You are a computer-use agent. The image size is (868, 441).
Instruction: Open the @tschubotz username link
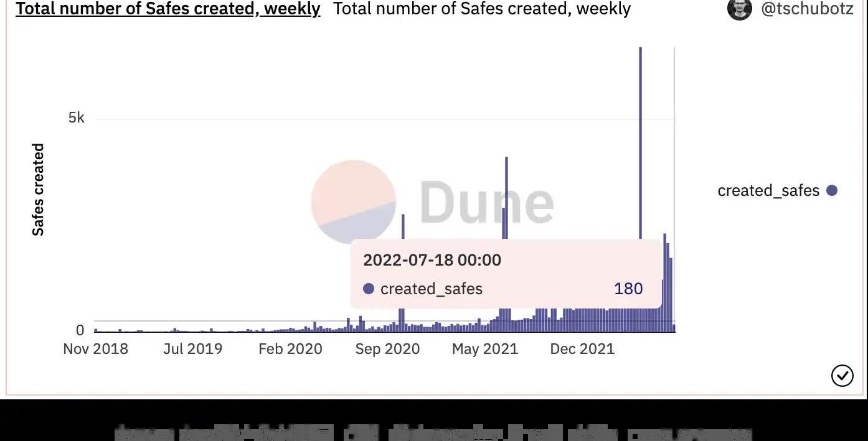(807, 9)
